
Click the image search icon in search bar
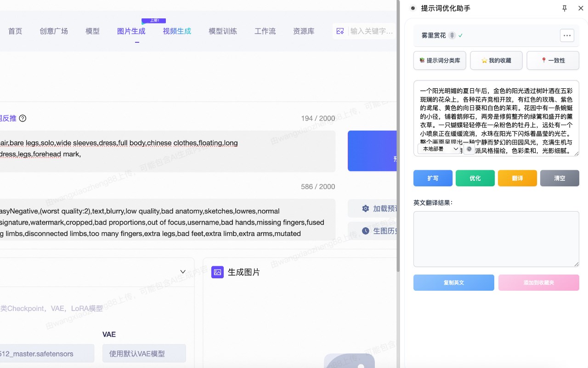coord(340,31)
